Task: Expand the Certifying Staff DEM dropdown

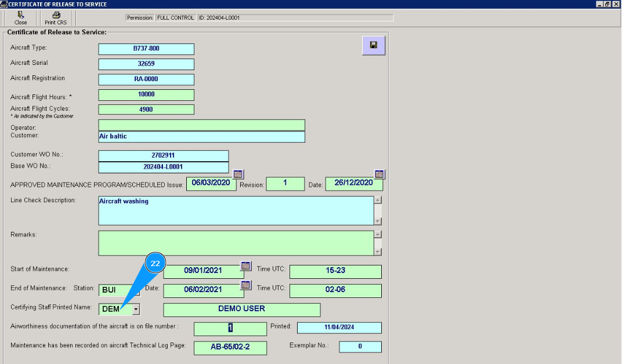Action: click(136, 310)
